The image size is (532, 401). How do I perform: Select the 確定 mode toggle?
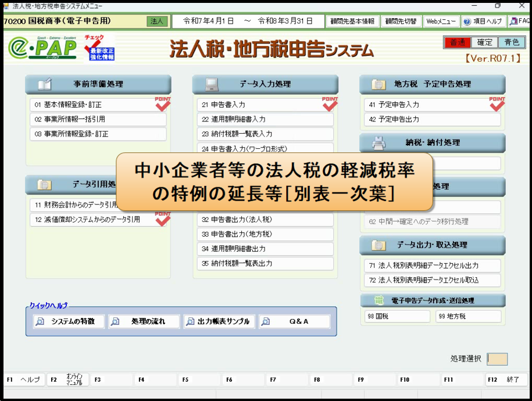[484, 42]
